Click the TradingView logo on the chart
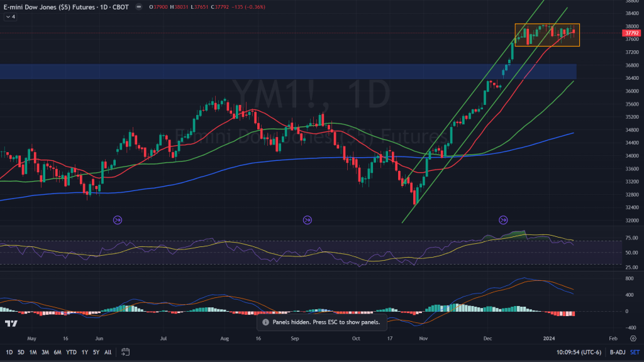 [11, 324]
